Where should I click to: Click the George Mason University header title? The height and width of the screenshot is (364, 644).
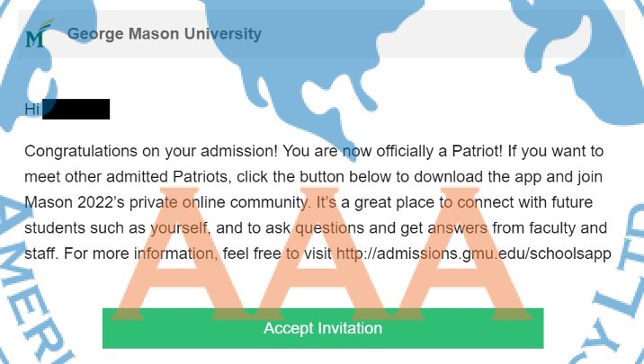165,35
